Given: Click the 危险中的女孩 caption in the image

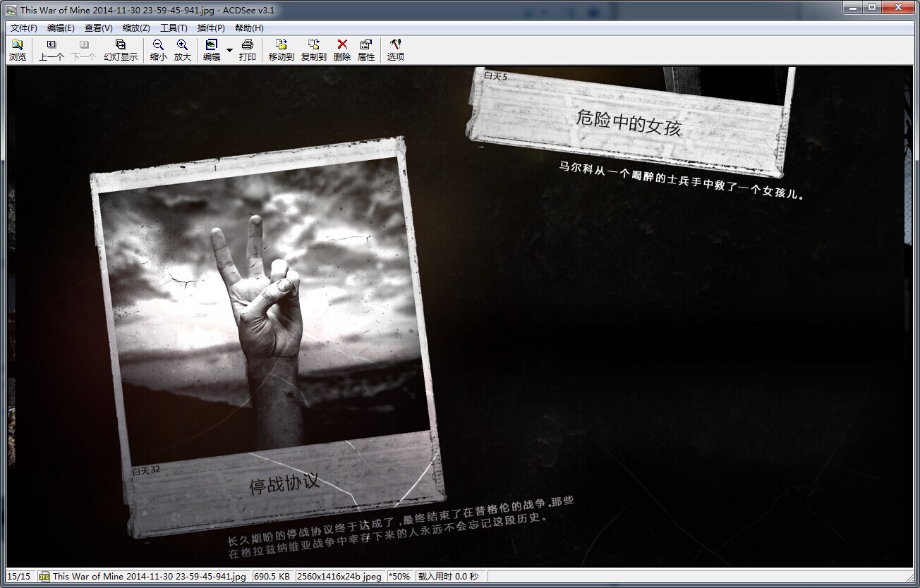Looking at the screenshot, I should tap(629, 123).
